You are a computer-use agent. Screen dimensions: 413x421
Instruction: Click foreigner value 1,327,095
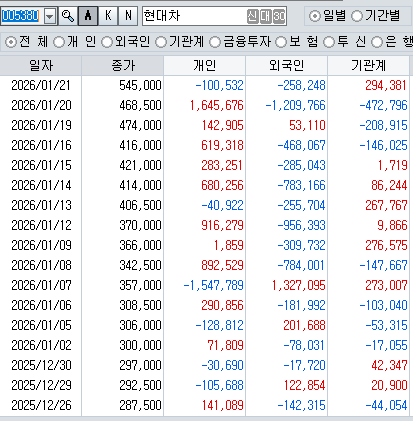[299, 286]
